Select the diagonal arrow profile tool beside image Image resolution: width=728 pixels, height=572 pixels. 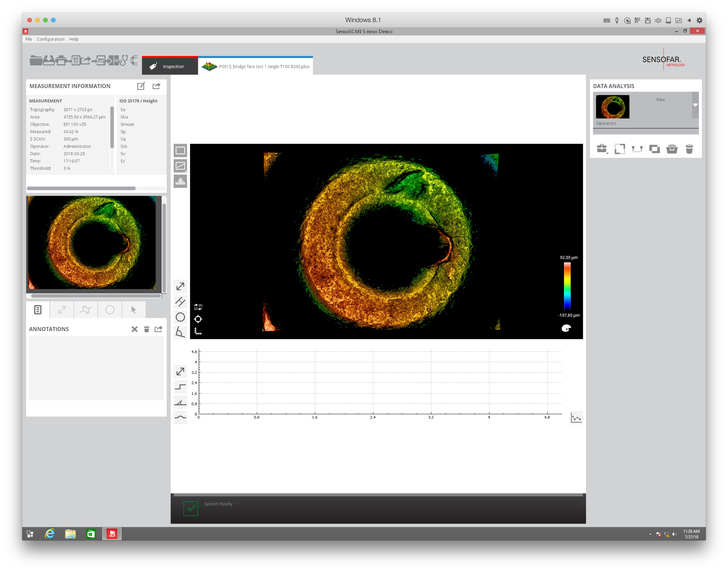[x=180, y=286]
